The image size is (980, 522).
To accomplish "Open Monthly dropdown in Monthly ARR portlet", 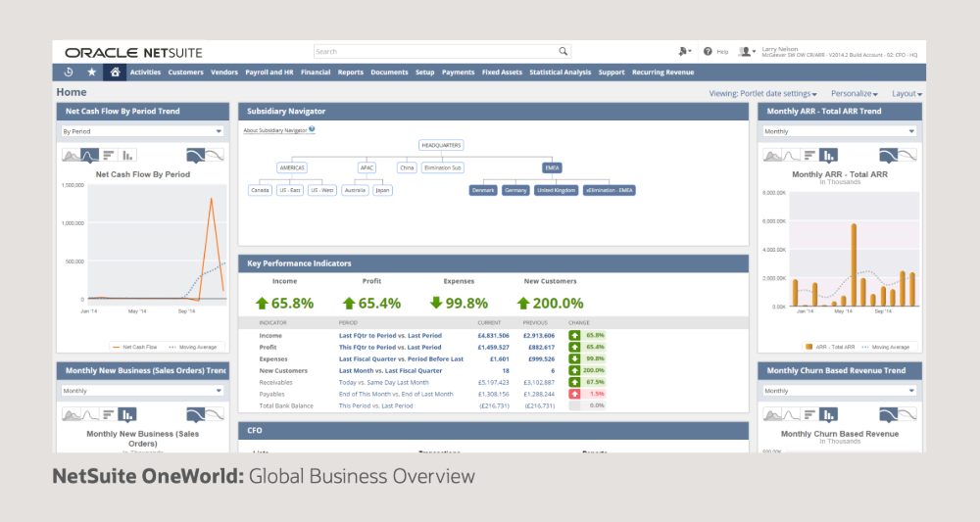I will pyautogui.click(x=840, y=131).
